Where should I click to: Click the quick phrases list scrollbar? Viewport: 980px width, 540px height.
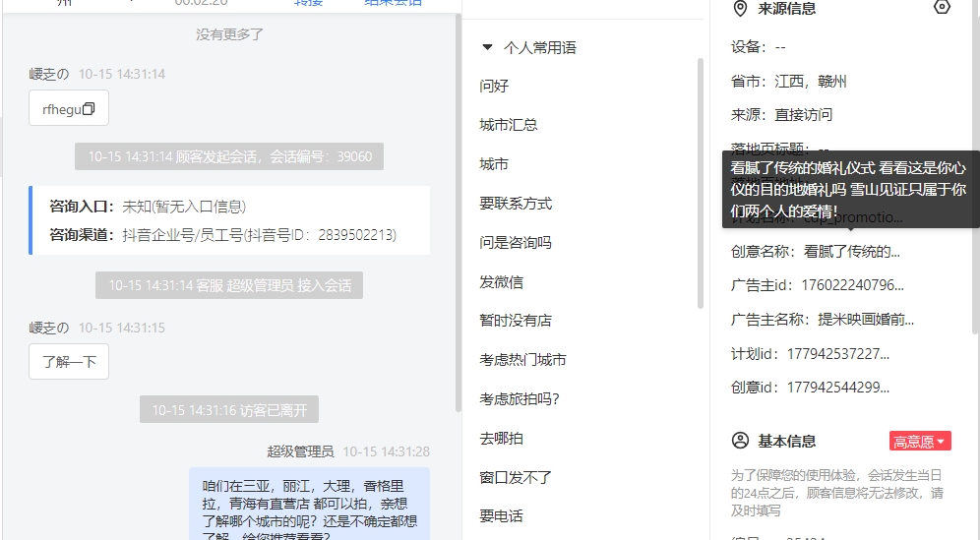click(x=700, y=183)
